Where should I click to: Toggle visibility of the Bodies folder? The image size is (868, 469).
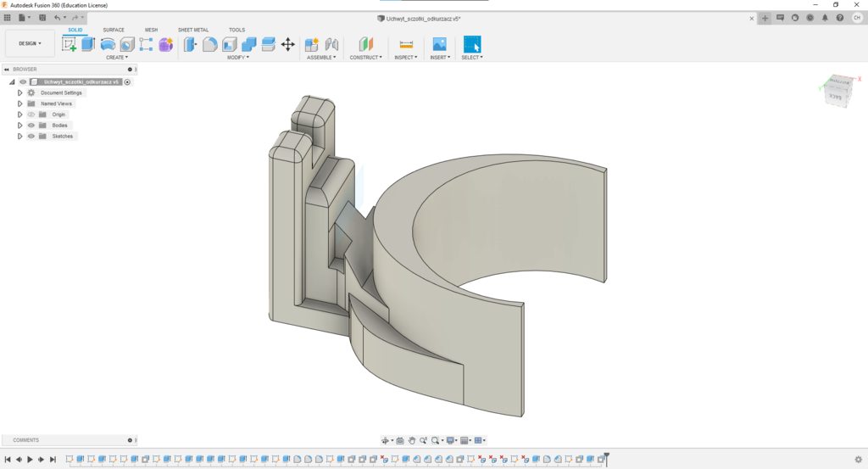pyautogui.click(x=31, y=126)
